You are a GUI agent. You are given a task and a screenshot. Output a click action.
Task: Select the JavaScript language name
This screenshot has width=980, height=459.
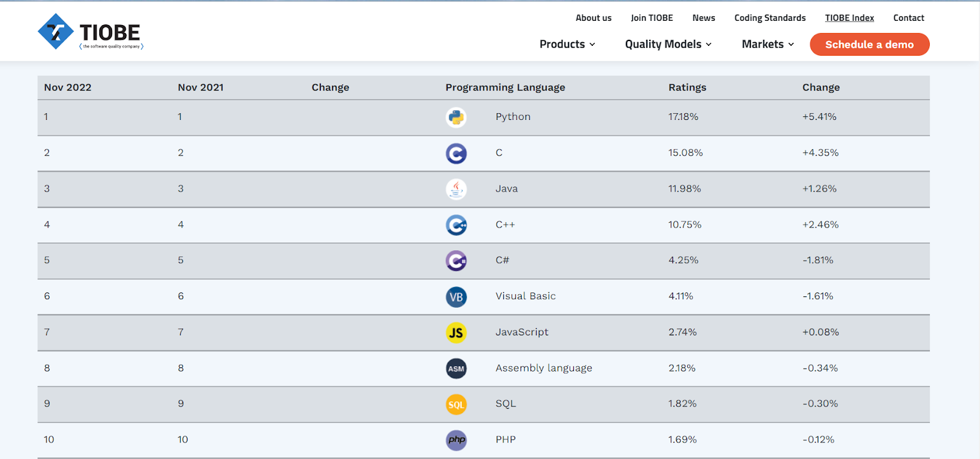522,332
